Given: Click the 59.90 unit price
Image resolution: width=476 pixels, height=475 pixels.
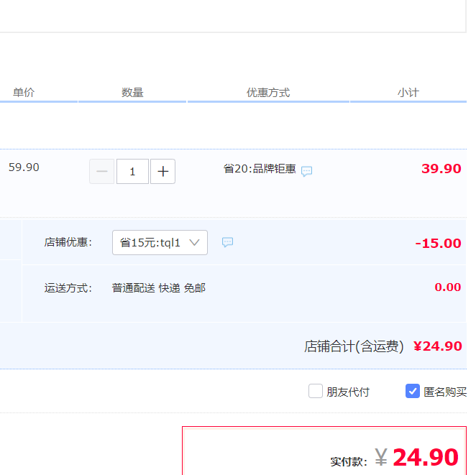Looking at the screenshot, I should pyautogui.click(x=24, y=167).
